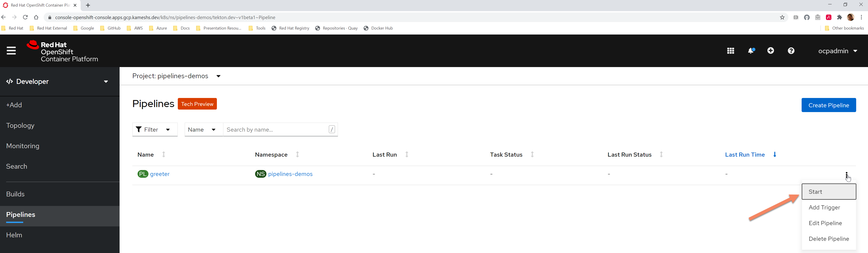
Task: Click the Last Run Time column header text
Action: click(745, 155)
